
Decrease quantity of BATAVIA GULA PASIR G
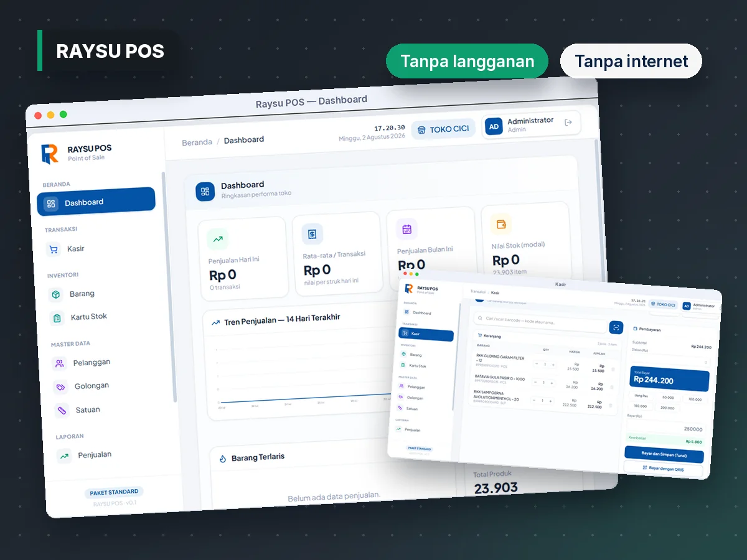[535, 382]
